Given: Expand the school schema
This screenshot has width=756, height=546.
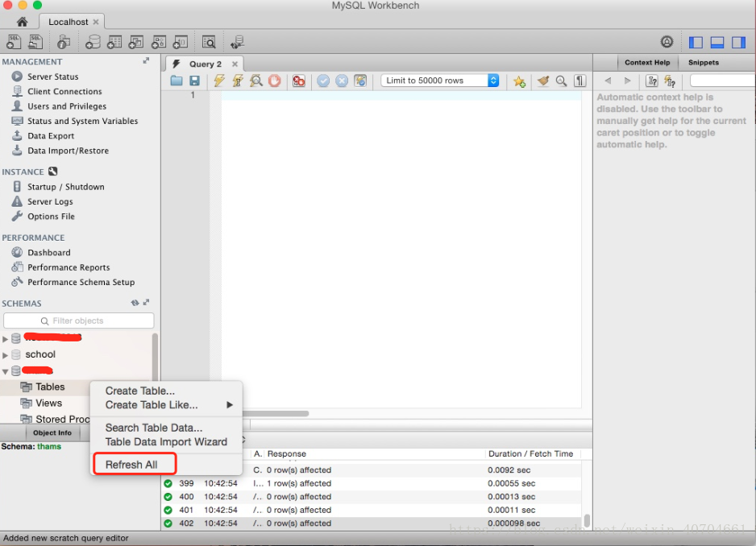Looking at the screenshot, I should point(6,355).
